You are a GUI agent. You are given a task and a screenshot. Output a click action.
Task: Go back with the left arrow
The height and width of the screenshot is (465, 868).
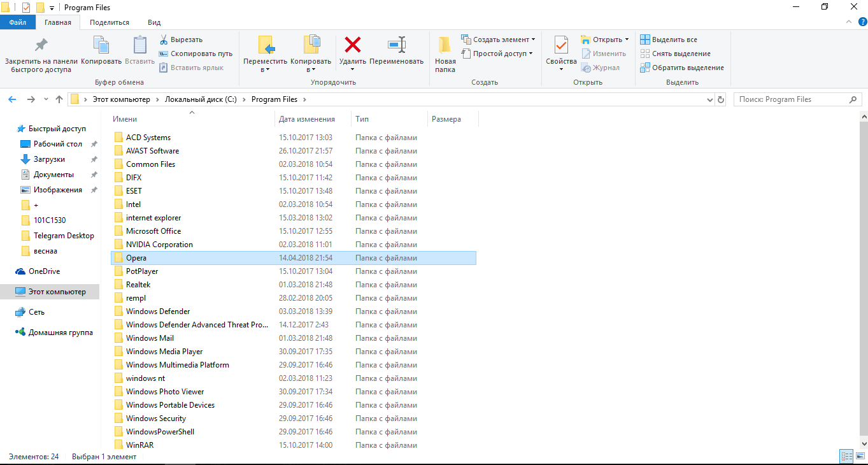[x=11, y=99]
